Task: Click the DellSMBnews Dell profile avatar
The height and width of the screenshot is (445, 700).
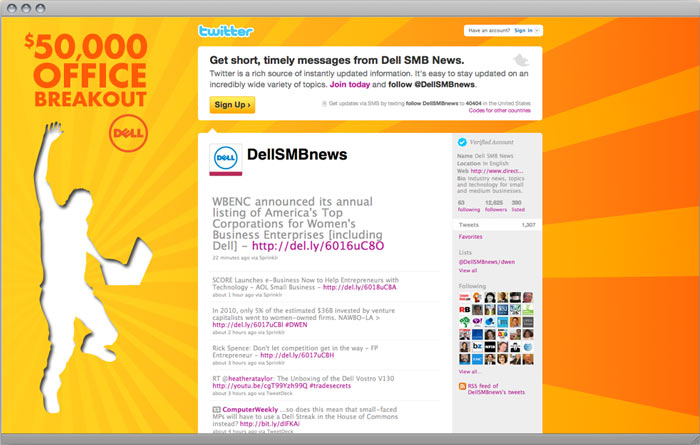Action: coord(225,159)
